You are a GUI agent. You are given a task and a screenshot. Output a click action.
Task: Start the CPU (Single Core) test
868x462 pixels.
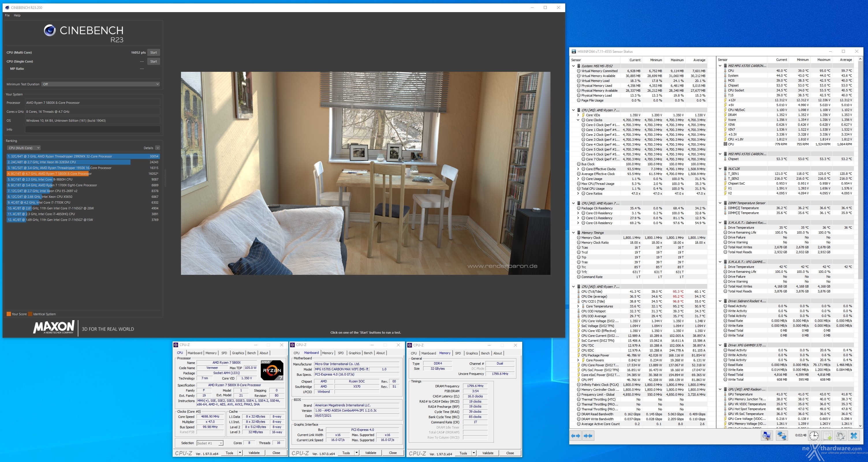pos(154,62)
